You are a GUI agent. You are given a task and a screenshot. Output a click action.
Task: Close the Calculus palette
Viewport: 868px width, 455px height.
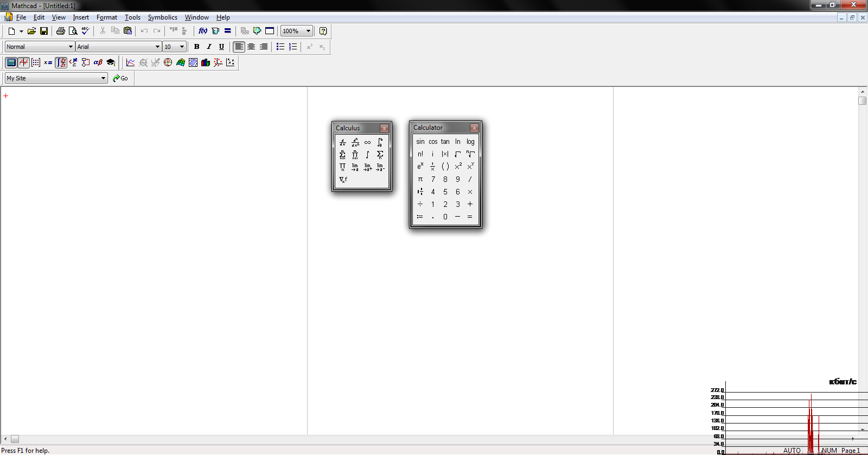384,128
